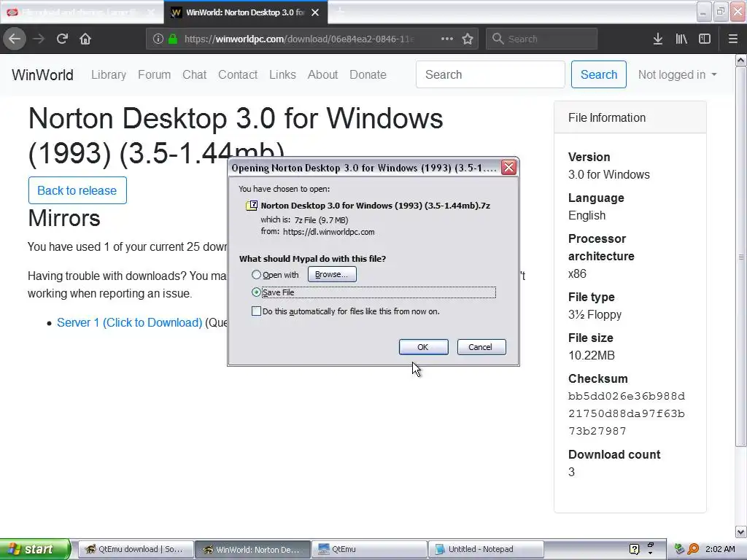Open the browser home page icon
Viewport: 747px width, 560px height.
(85, 39)
